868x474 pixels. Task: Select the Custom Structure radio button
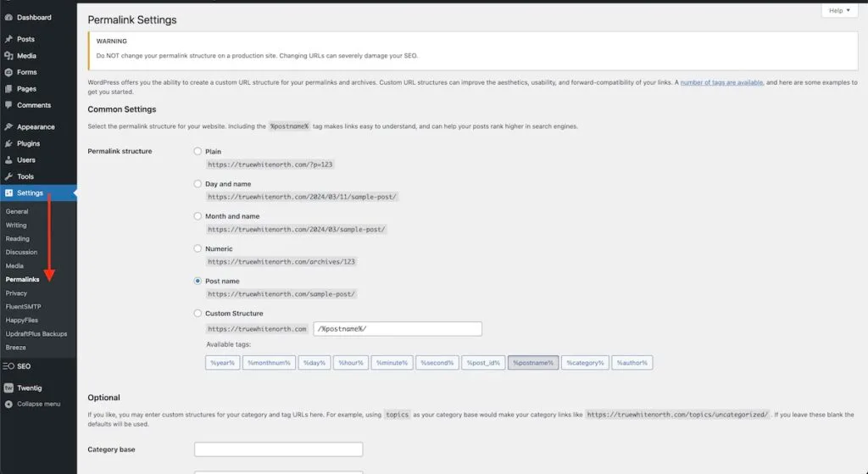click(x=198, y=314)
